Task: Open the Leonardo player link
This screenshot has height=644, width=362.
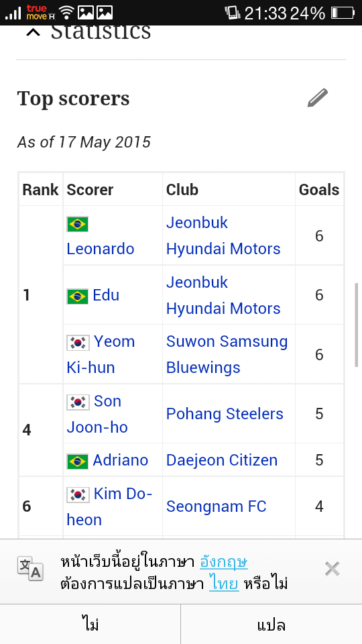Action: coord(100,249)
